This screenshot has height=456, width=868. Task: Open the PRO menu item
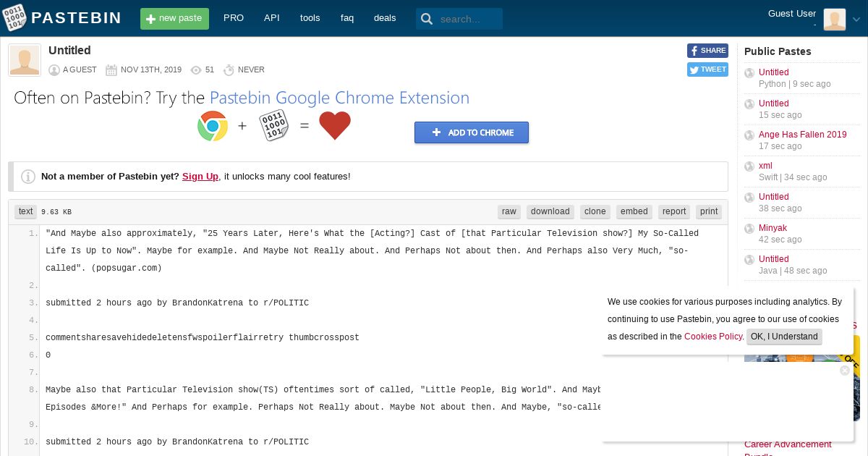point(234,18)
